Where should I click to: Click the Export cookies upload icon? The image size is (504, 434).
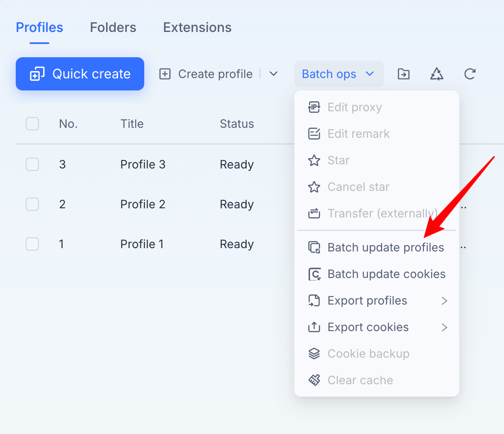pos(314,327)
